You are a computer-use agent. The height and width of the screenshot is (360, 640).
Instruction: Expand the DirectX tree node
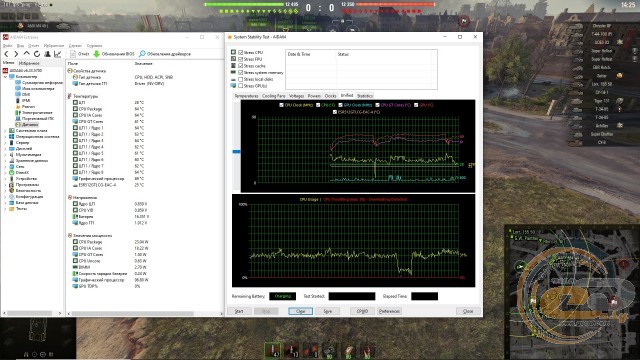[x=5, y=173]
